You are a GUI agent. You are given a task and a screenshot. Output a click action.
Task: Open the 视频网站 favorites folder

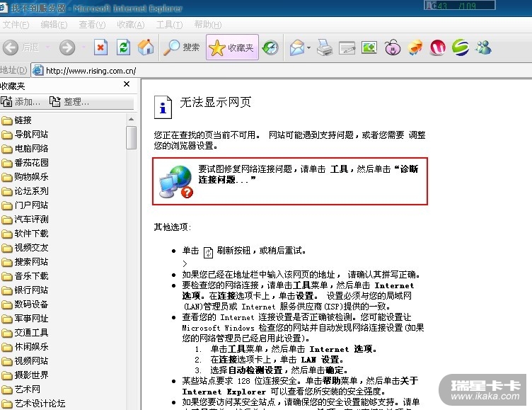point(25,360)
